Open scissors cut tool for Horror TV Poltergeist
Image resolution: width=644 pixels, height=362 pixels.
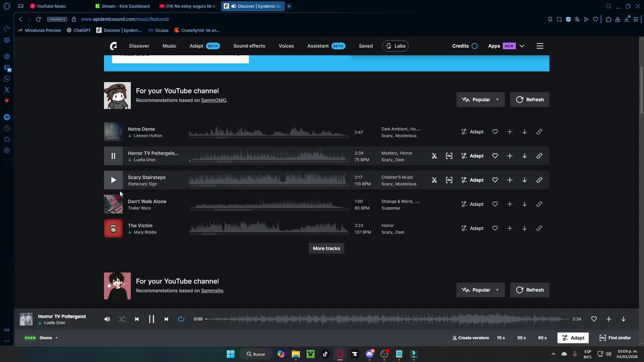click(x=434, y=156)
